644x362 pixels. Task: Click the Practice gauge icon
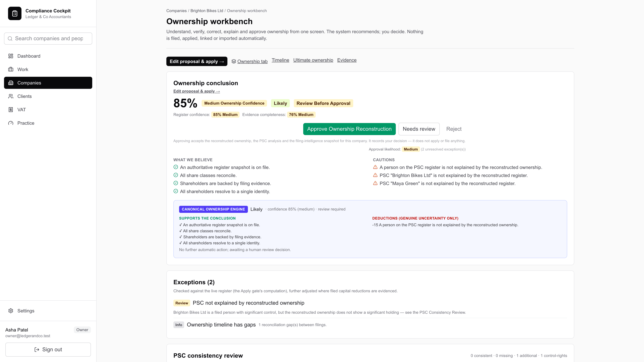tap(11, 123)
